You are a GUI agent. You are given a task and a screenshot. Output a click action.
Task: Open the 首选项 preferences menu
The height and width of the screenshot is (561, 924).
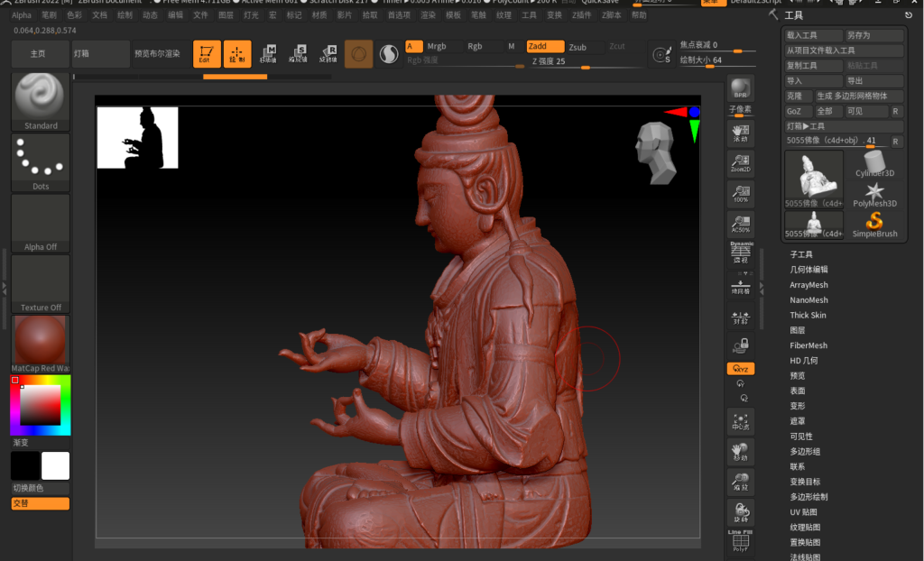tap(399, 15)
